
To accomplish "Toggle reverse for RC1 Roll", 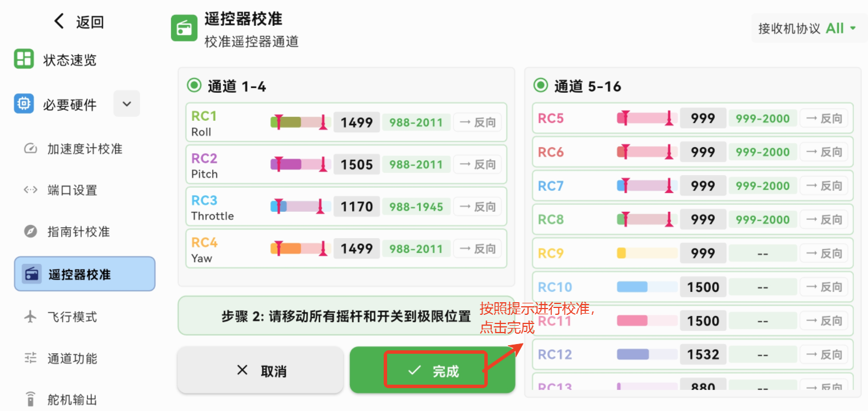I will click(x=477, y=122).
